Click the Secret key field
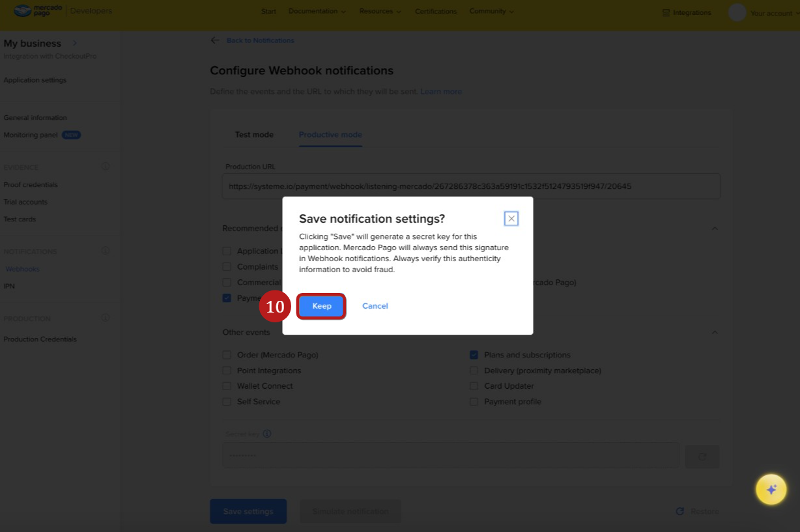 (x=451, y=456)
